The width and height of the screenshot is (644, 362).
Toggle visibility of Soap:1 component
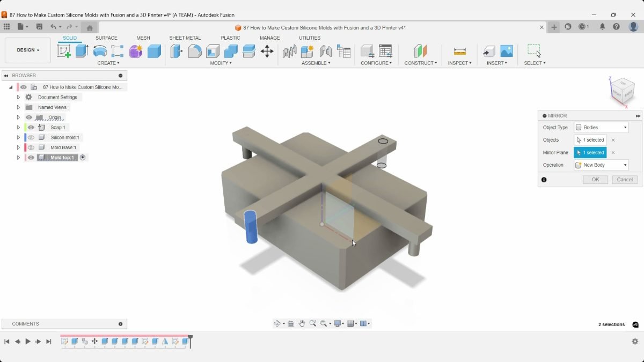click(x=31, y=127)
